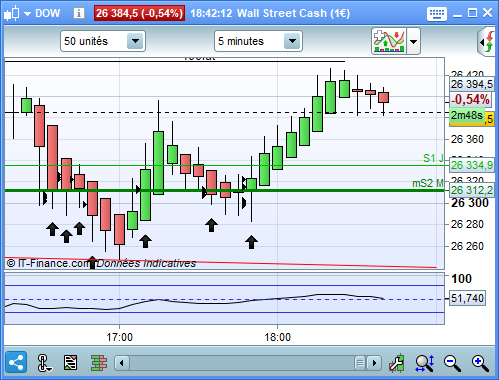Click the share icon in bottom toolbar
Viewport: 499px width, 380px height.
tap(16, 362)
